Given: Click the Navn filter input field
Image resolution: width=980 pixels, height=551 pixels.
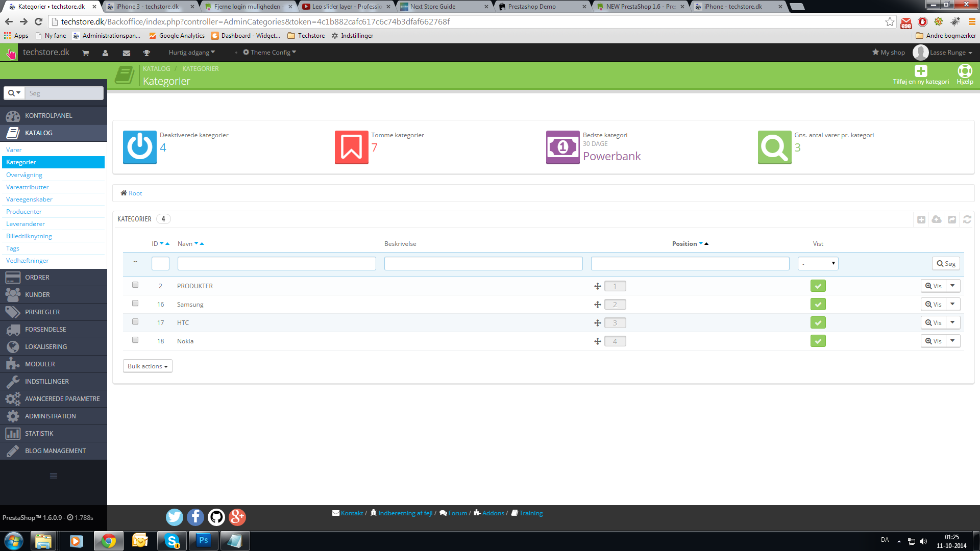Looking at the screenshot, I should (277, 264).
